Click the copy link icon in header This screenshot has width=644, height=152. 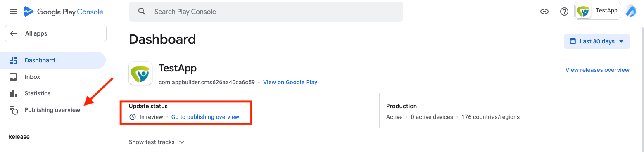coord(544,12)
